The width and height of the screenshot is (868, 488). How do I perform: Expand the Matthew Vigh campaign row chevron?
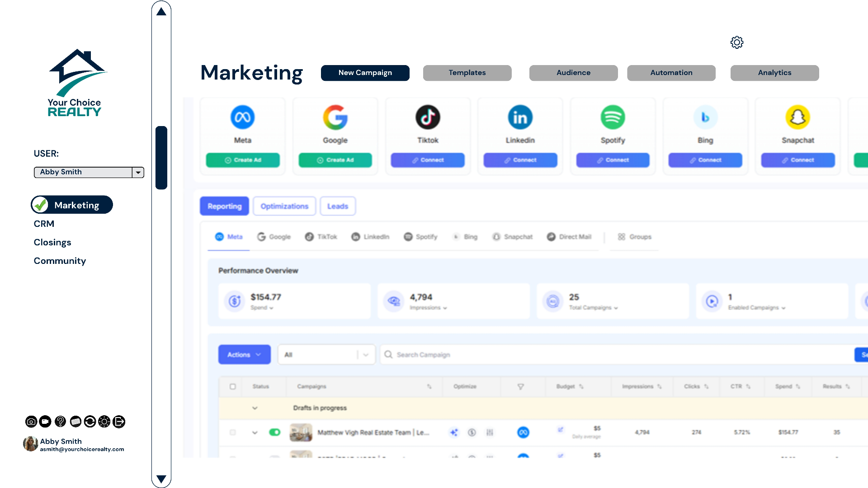(255, 432)
